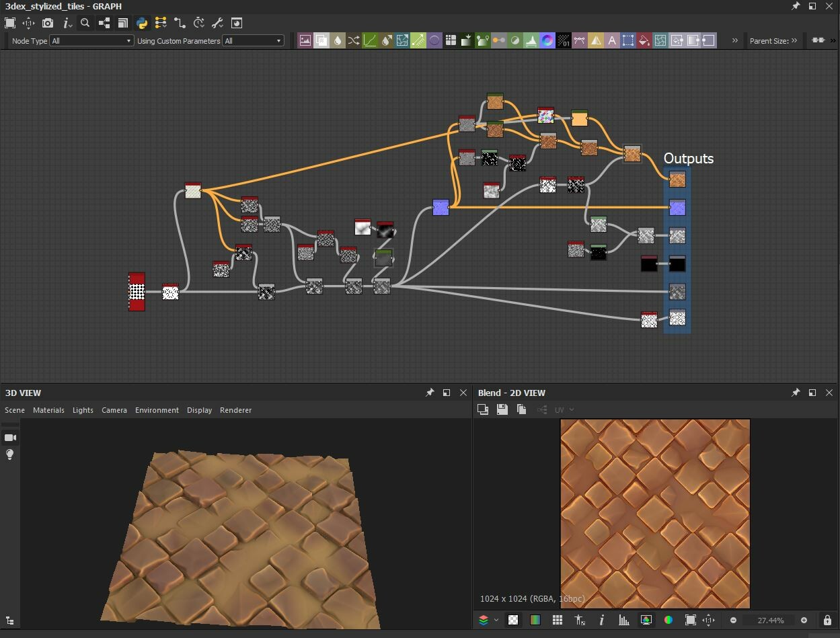Image resolution: width=840 pixels, height=638 pixels.
Task: Open the Python script editor from the graph toolbar
Action: tap(142, 23)
